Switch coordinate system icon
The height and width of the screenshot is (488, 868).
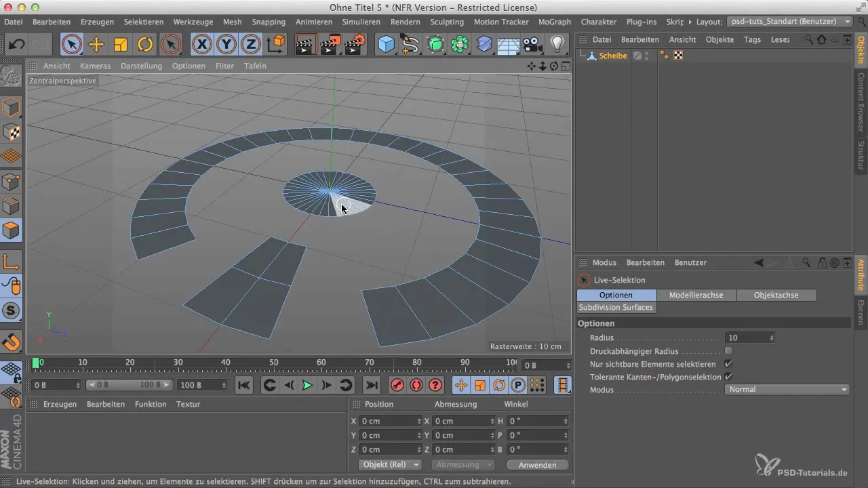[276, 45]
